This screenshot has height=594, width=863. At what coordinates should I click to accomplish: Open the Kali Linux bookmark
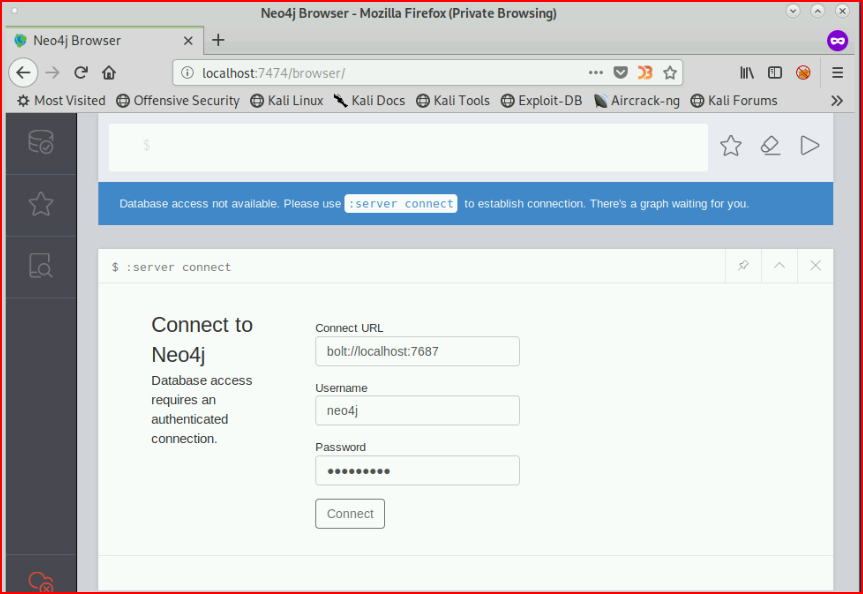[x=287, y=101]
